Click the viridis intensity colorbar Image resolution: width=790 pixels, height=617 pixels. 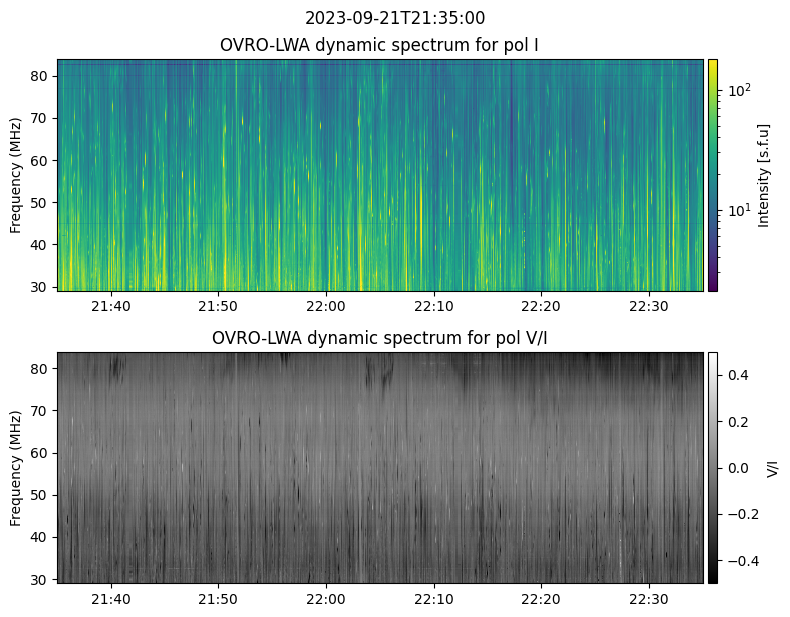pos(713,175)
